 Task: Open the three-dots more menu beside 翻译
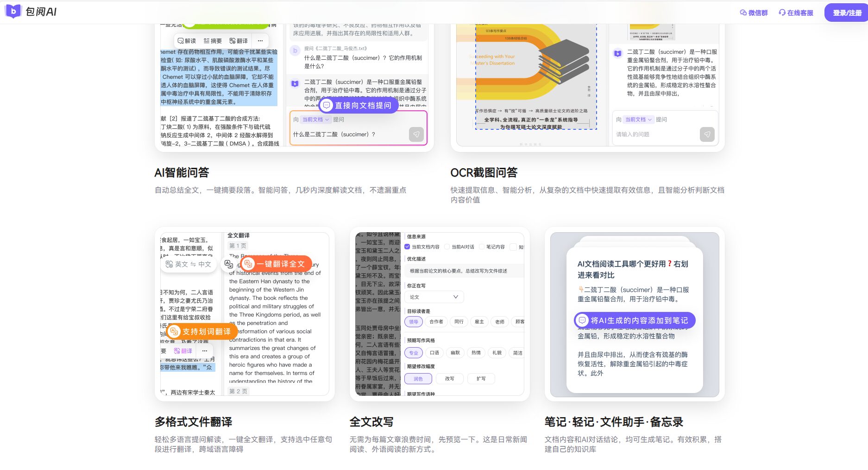click(260, 41)
